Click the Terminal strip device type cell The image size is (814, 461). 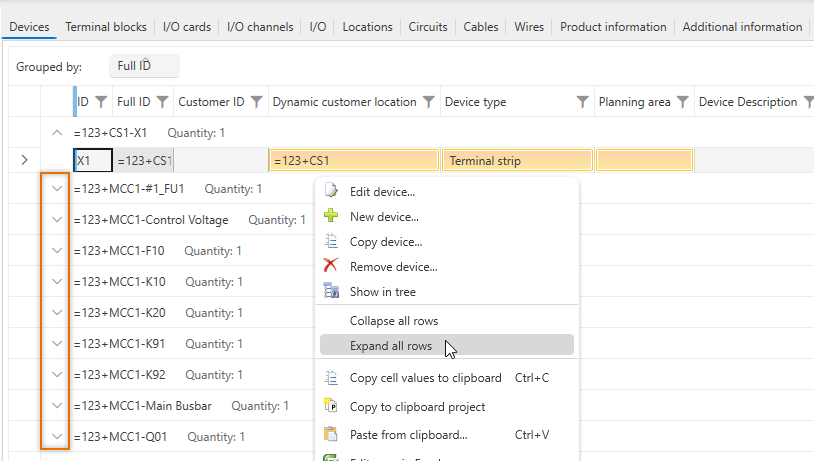[517, 160]
